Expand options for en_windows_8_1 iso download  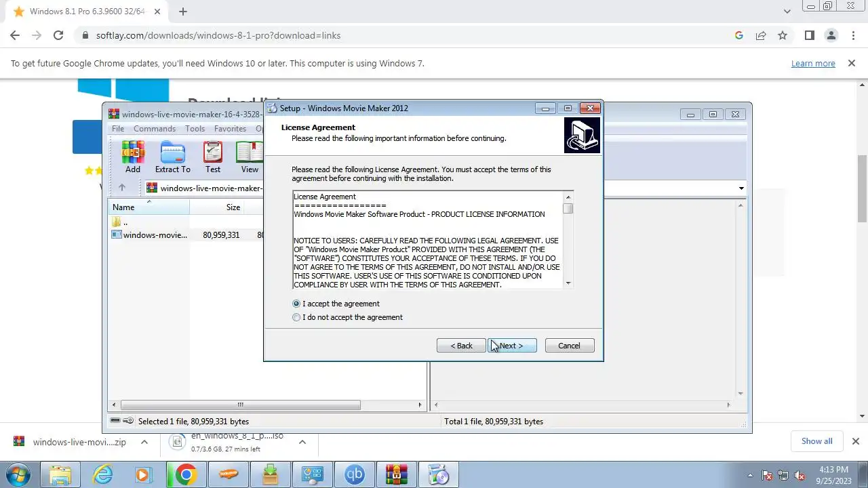pyautogui.click(x=302, y=442)
